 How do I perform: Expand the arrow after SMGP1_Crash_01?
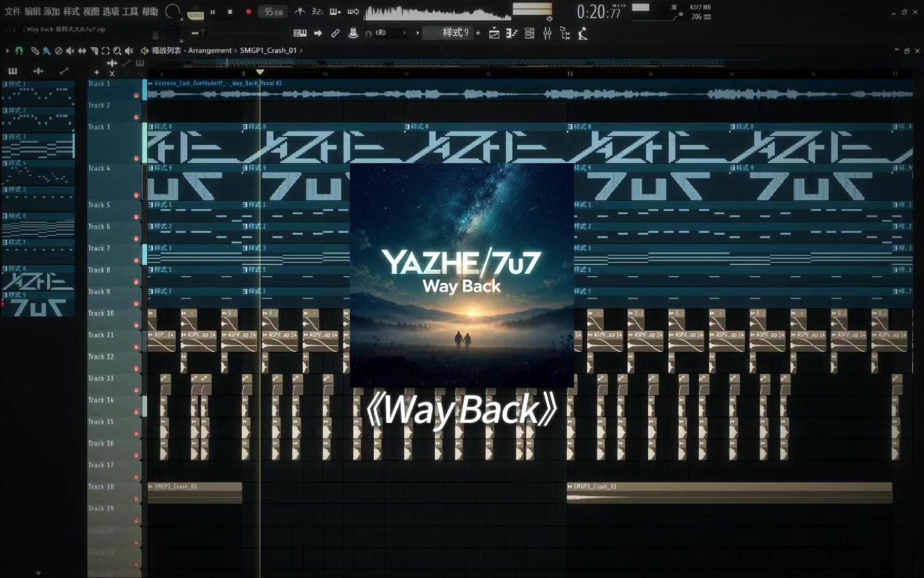pos(302,50)
